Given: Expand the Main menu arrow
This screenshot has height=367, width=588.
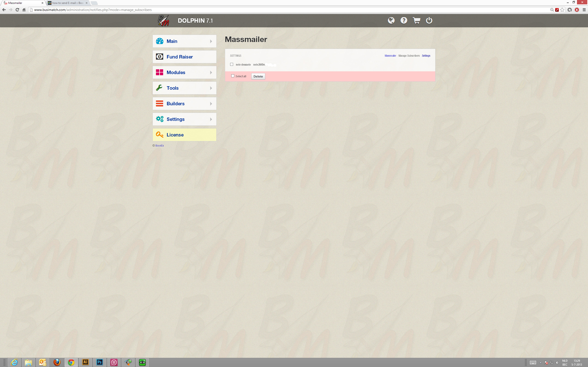Looking at the screenshot, I should click(x=211, y=41).
